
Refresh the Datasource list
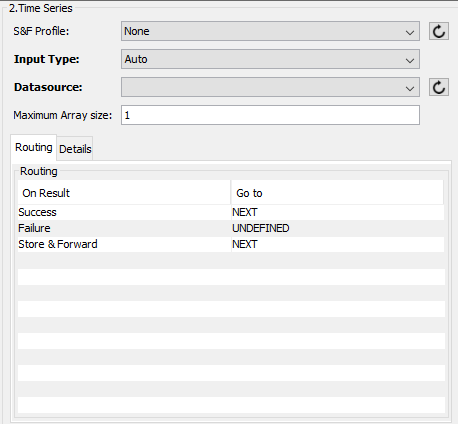point(439,87)
